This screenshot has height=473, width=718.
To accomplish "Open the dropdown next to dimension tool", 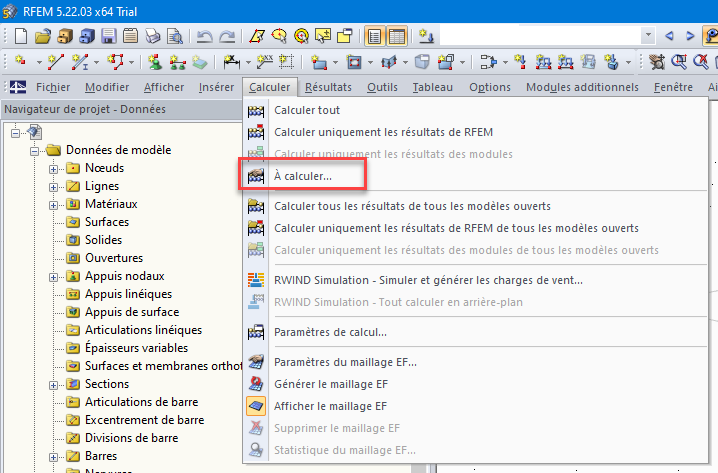I will click(x=248, y=62).
